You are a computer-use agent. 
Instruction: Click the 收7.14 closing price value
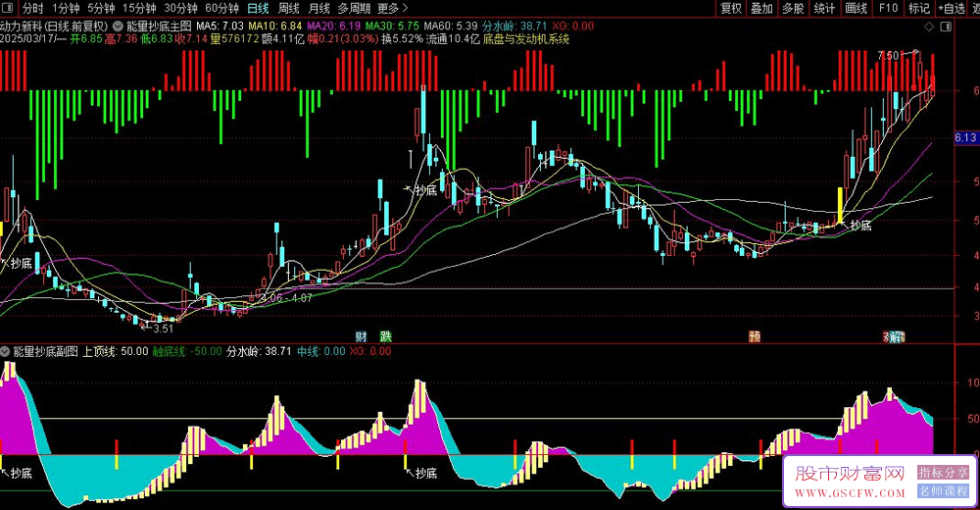coord(191,39)
